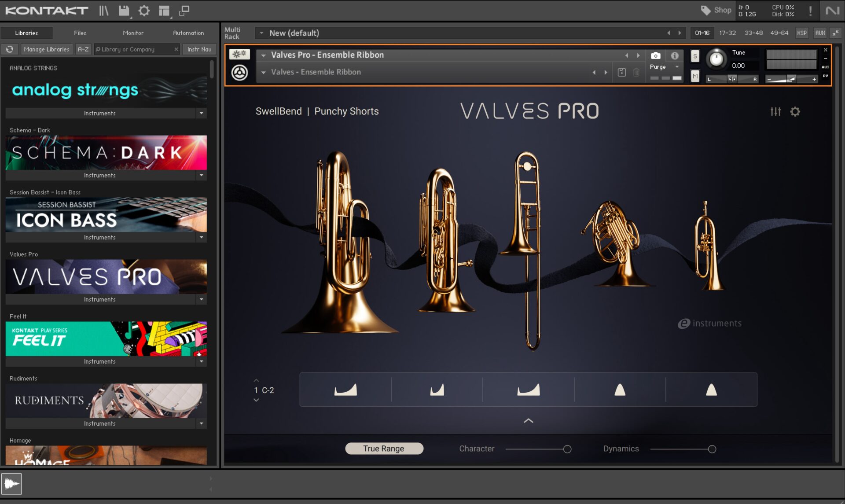Switch to the Files tab
The height and width of the screenshot is (504, 845).
point(80,33)
